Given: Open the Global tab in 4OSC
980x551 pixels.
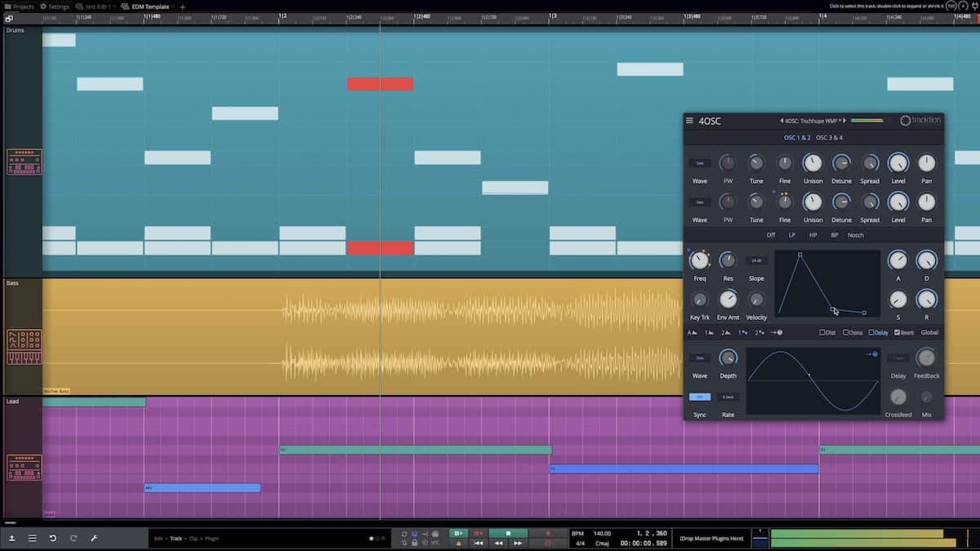Looking at the screenshot, I should coord(929,332).
